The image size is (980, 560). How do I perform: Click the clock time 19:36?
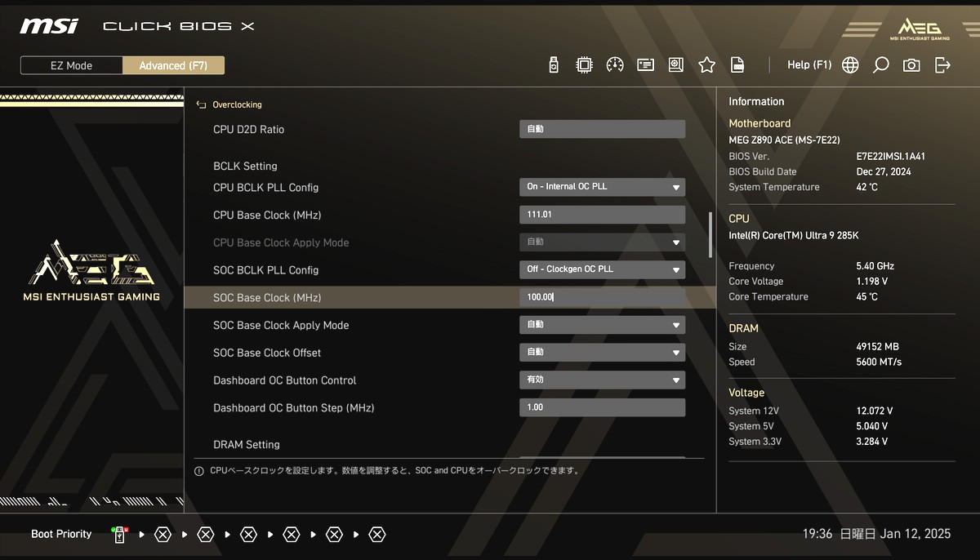(x=817, y=534)
